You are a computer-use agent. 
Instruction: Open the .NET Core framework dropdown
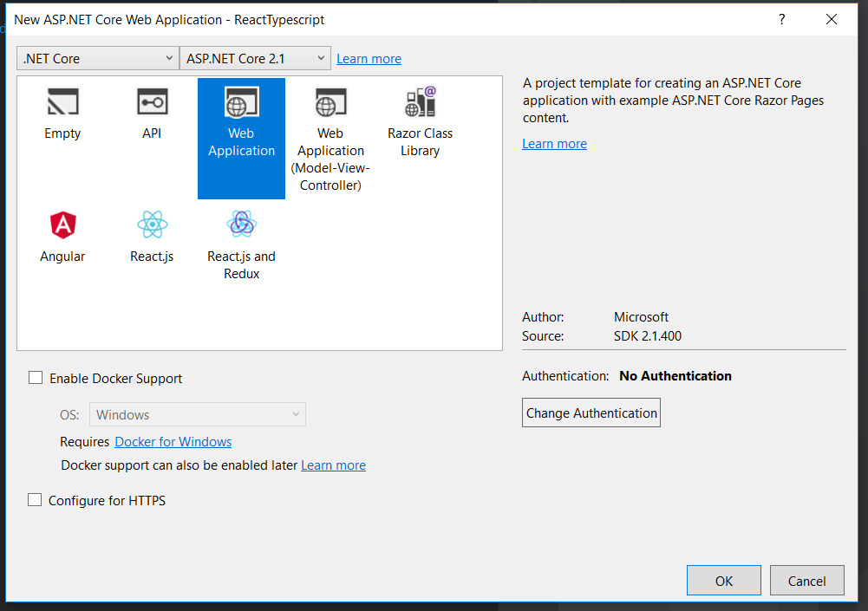click(98, 58)
